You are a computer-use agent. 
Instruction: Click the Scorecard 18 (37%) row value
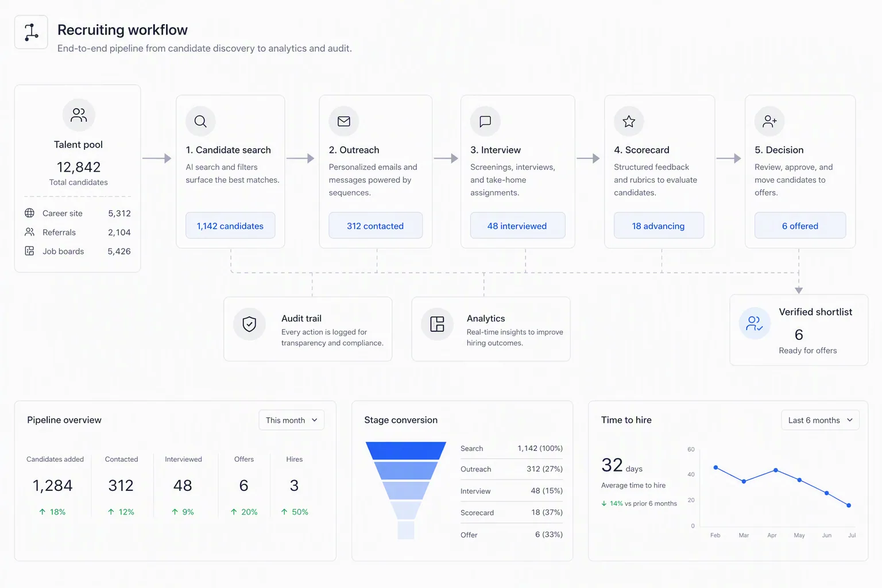(x=547, y=512)
